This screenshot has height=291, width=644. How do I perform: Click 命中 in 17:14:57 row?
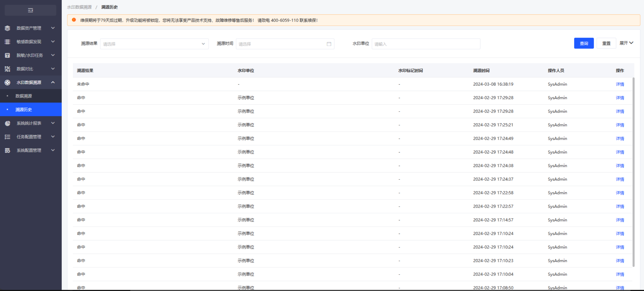(x=81, y=220)
